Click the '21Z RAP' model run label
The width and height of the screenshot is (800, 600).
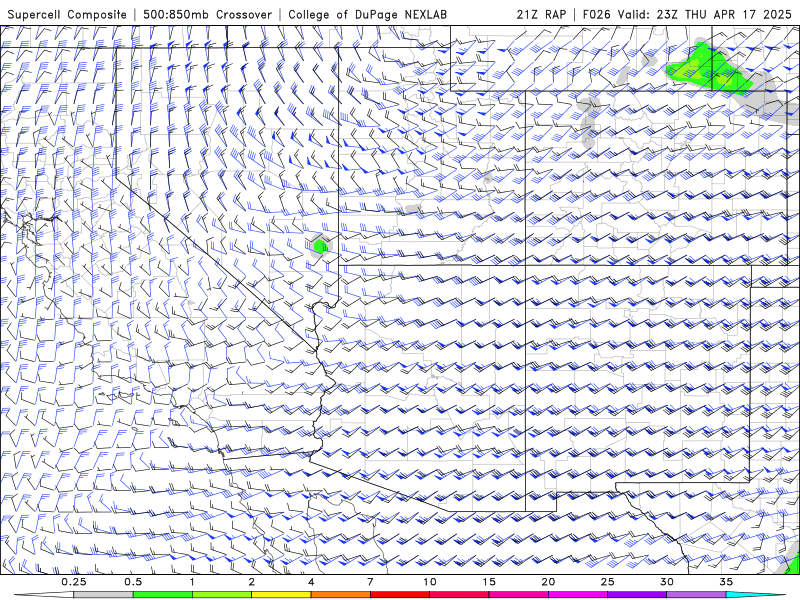tap(541, 15)
